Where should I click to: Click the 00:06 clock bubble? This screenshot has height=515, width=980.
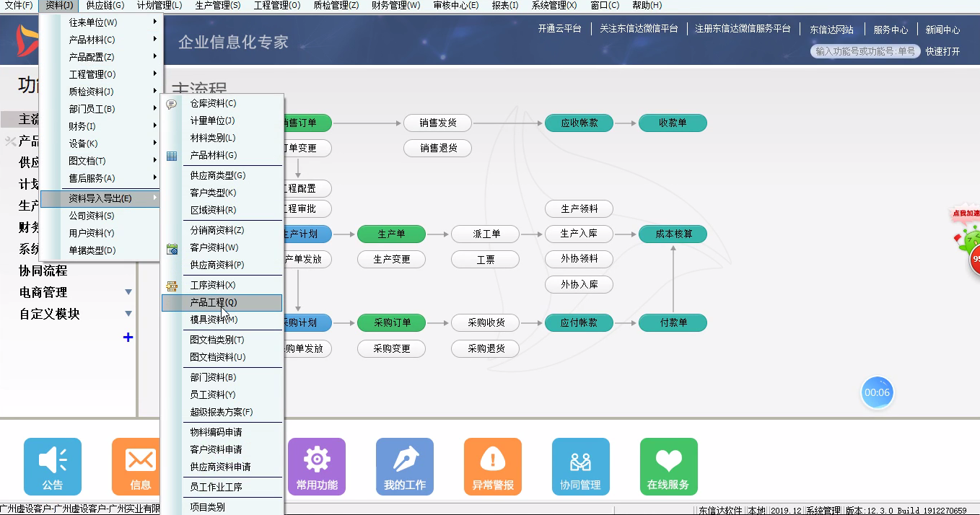pos(877,392)
